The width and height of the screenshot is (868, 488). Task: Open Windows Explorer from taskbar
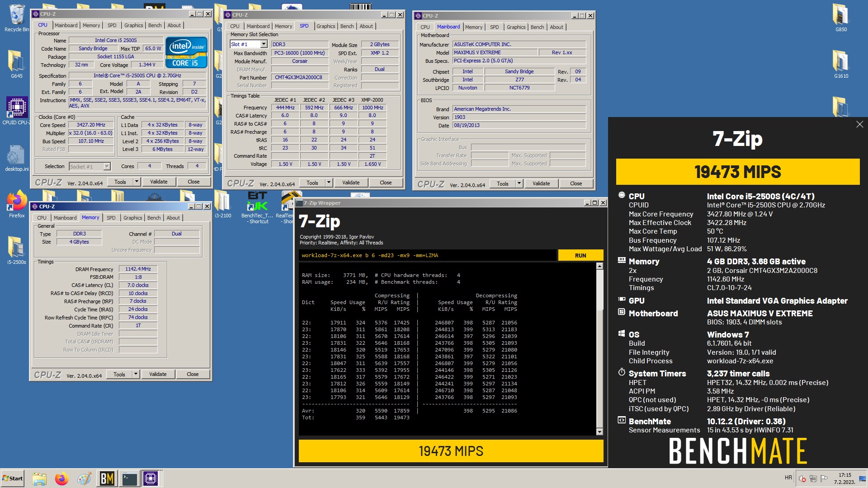tap(39, 479)
